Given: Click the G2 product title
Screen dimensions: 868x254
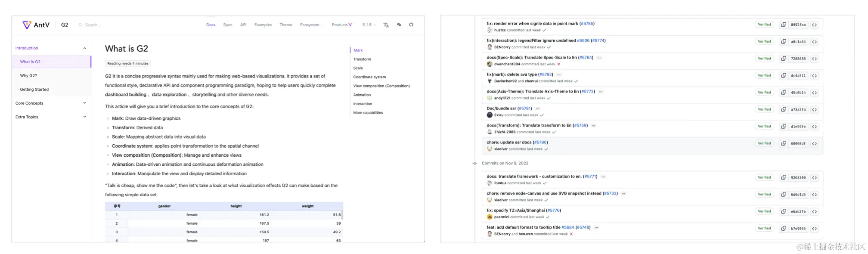Looking at the screenshot, I should [x=65, y=25].
